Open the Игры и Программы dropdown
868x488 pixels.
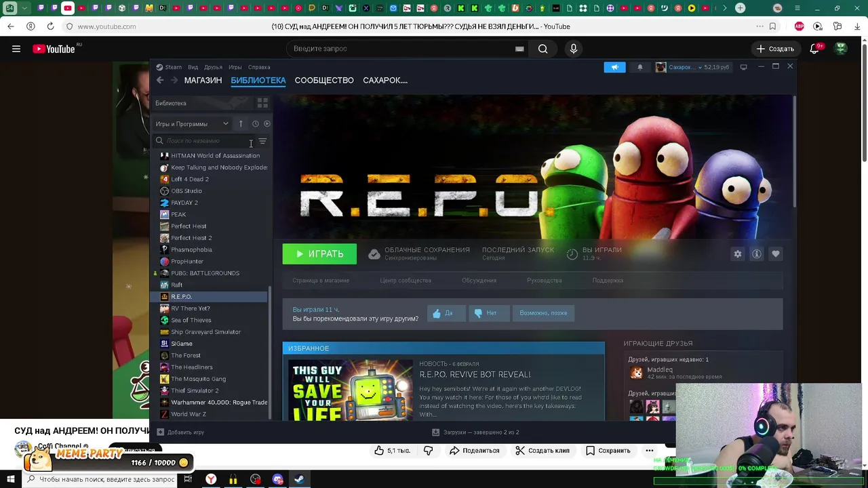(x=192, y=124)
